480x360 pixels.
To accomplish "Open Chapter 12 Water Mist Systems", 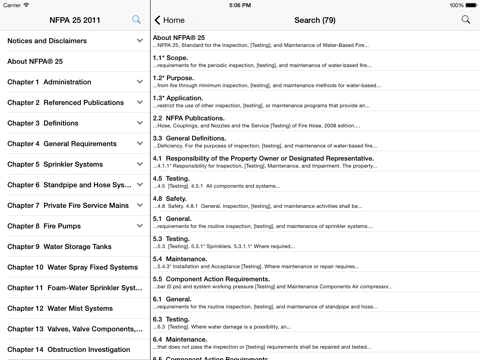I will tap(75, 308).
